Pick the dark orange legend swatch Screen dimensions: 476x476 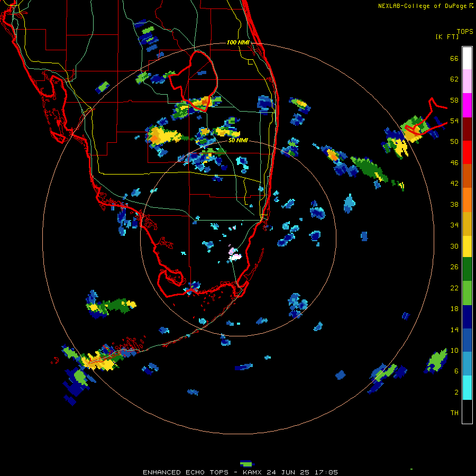[x=467, y=176]
